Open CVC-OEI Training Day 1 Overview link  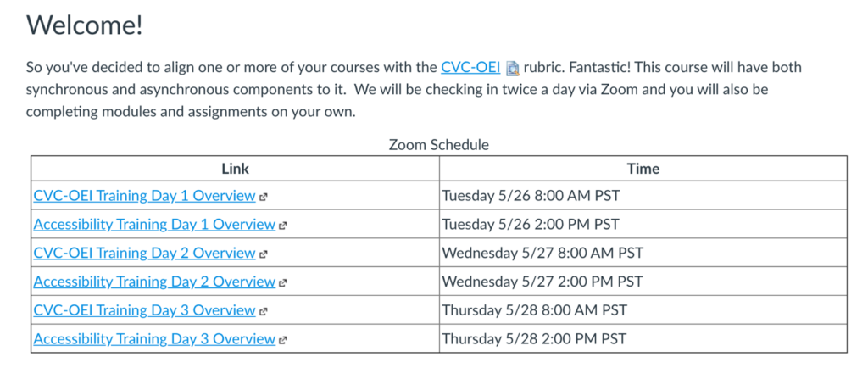pos(144,196)
